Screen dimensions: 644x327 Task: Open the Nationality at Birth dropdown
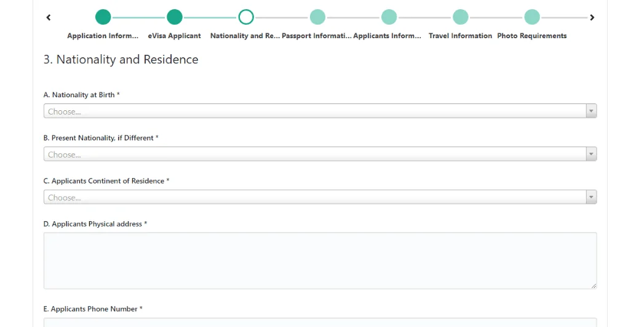coord(320,111)
